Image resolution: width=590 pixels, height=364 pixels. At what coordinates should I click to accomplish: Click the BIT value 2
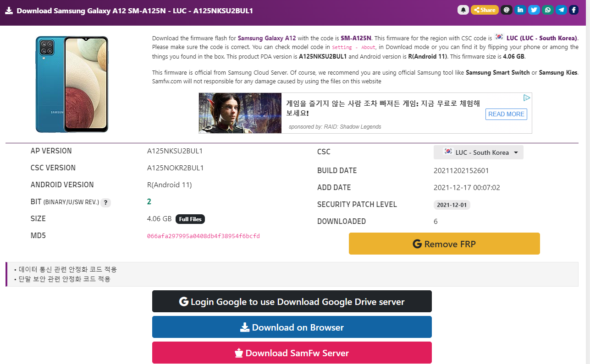(149, 202)
